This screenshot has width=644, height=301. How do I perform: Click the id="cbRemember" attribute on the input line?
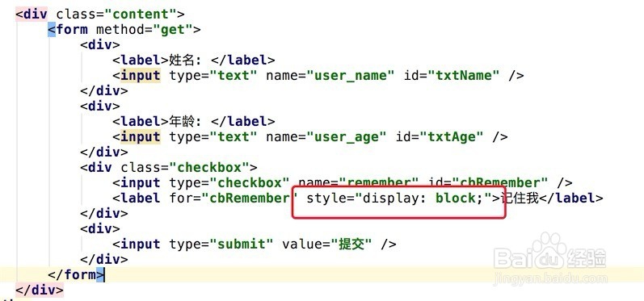coord(488,183)
